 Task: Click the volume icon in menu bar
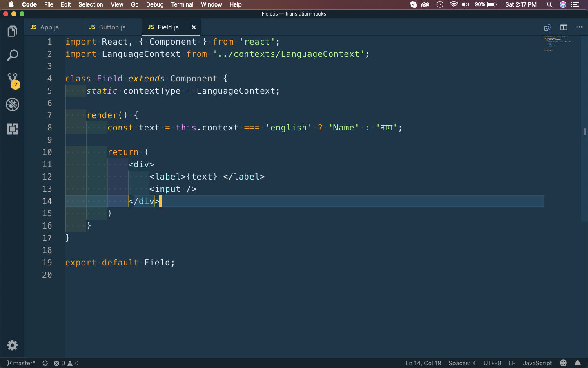(465, 4)
